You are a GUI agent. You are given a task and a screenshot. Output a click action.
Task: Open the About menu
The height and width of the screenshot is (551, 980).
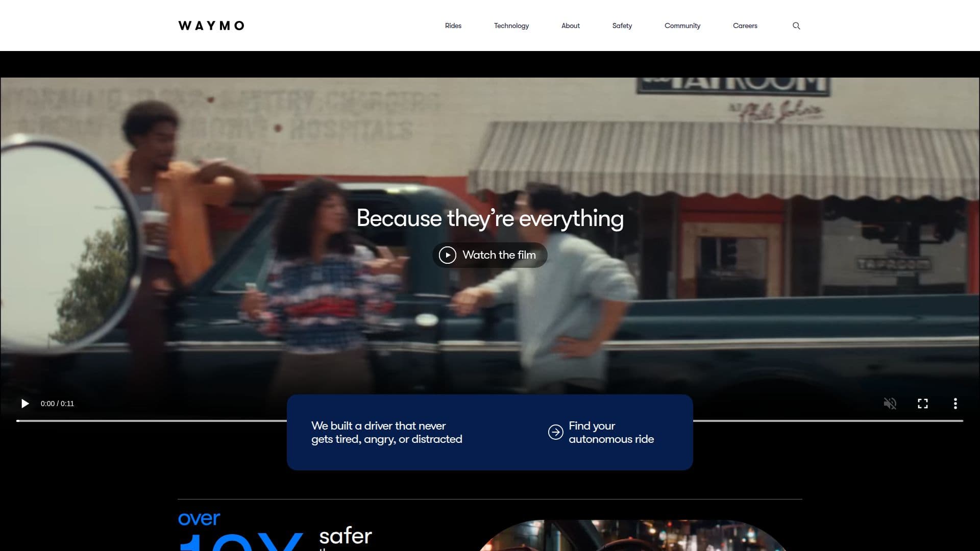[570, 26]
